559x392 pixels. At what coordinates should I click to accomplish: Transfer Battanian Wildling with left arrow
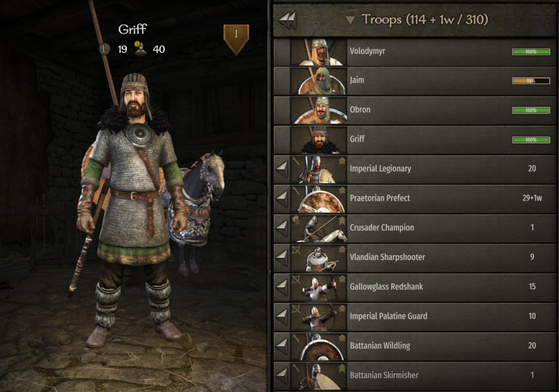coord(282,345)
